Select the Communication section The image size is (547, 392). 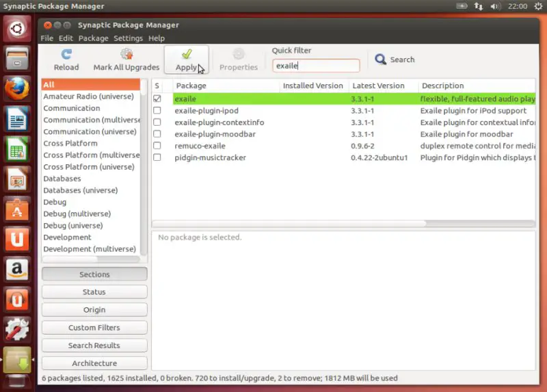91,108
